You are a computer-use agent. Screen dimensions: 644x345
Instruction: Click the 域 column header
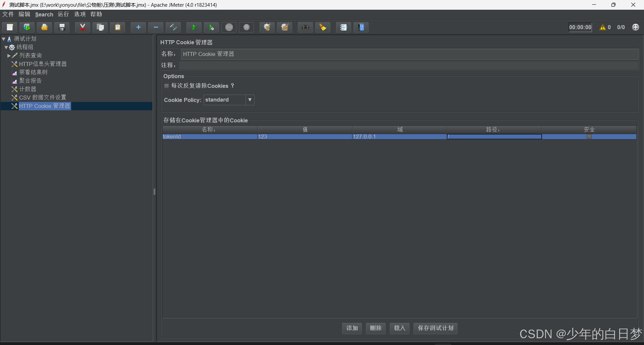click(x=400, y=129)
